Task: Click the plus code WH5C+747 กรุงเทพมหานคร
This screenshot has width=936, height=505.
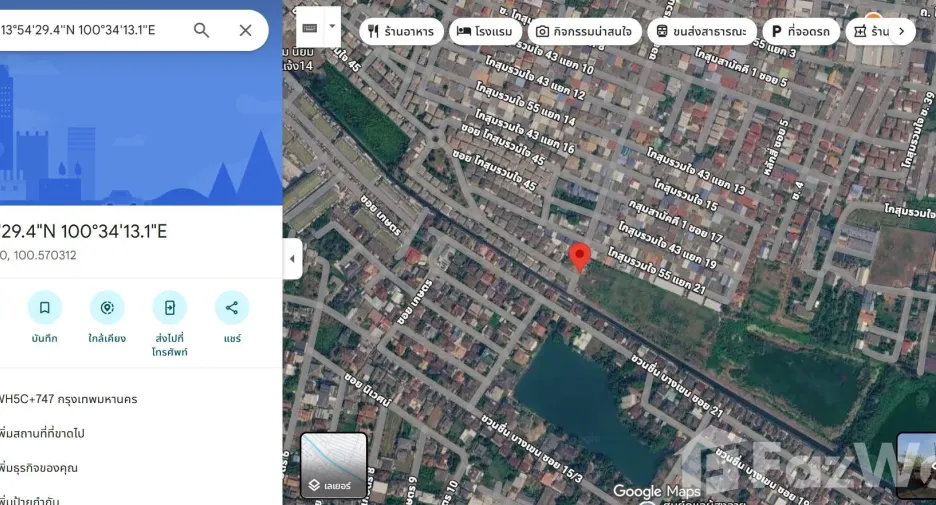Action: (x=68, y=399)
